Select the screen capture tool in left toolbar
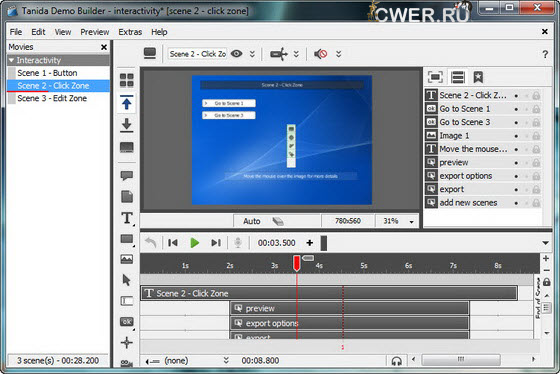560x374 pixels. [126, 147]
